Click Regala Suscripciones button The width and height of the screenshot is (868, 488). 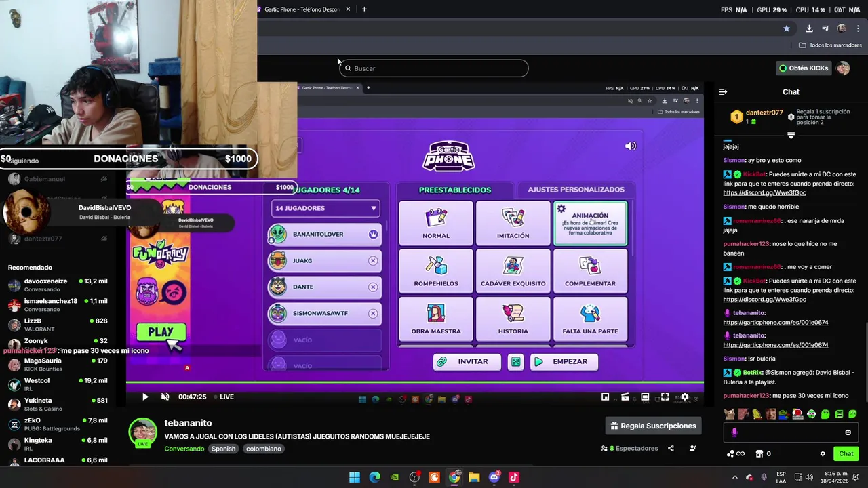point(653,426)
